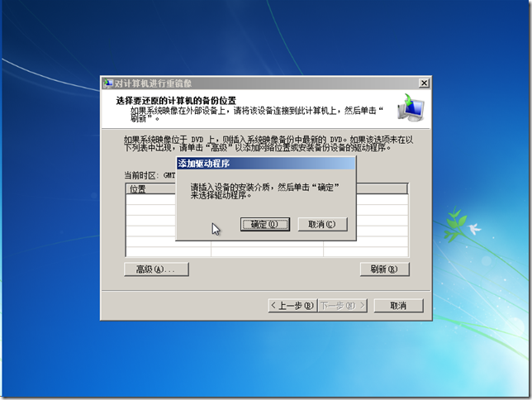Close the 对计算机进行重镜像 window
This screenshot has height=400, width=532.
tap(424, 83)
